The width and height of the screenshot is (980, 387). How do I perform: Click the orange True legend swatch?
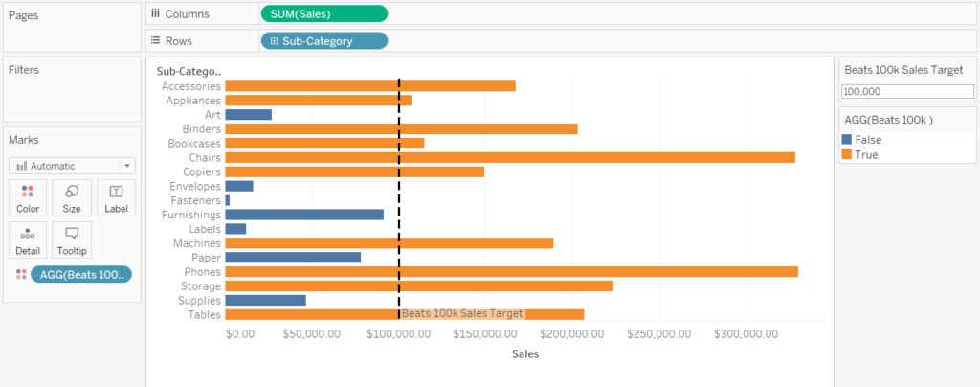tap(848, 154)
